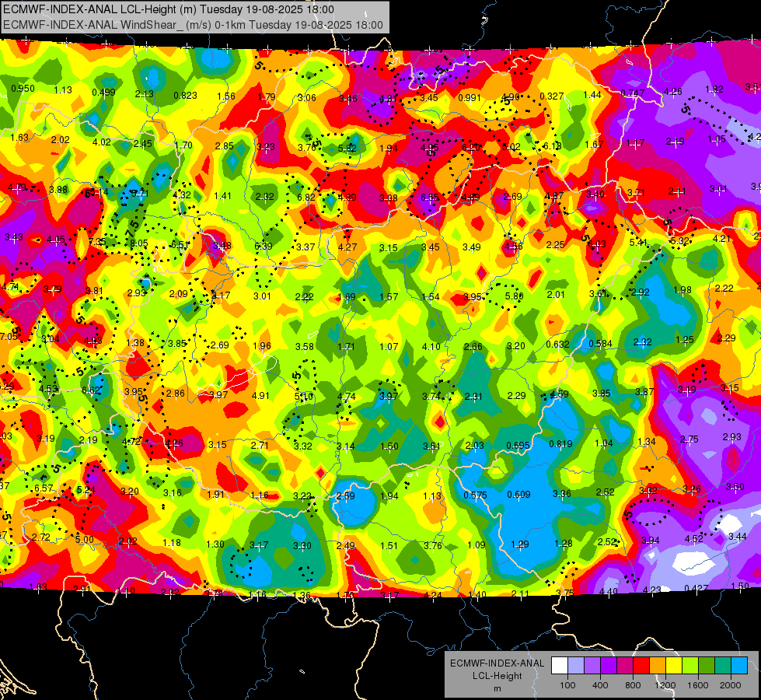This screenshot has height=700, width=761.
Task: Click the red legend swatch
Action: [x=641, y=666]
